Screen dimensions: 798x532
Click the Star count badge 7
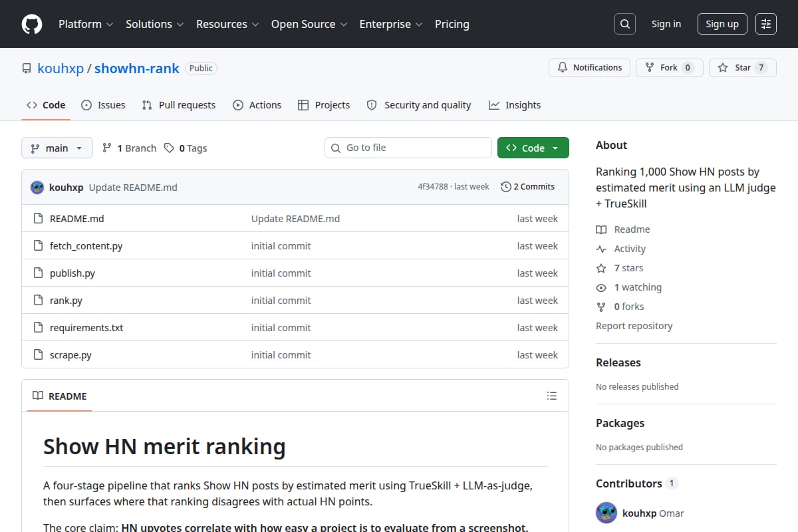[761, 68]
